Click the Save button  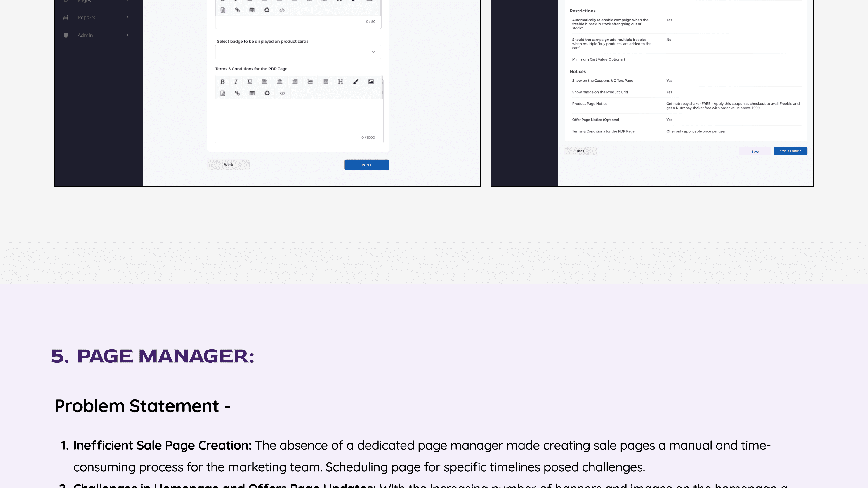[755, 151]
